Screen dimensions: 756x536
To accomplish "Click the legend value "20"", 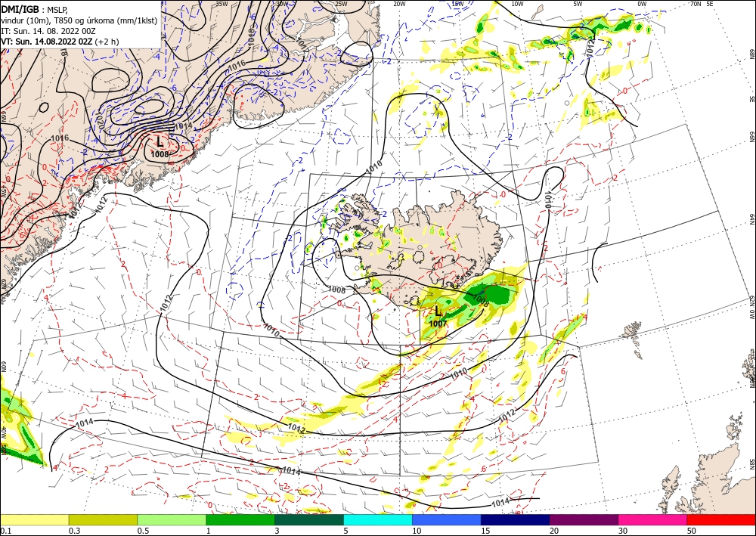I will click(554, 531).
